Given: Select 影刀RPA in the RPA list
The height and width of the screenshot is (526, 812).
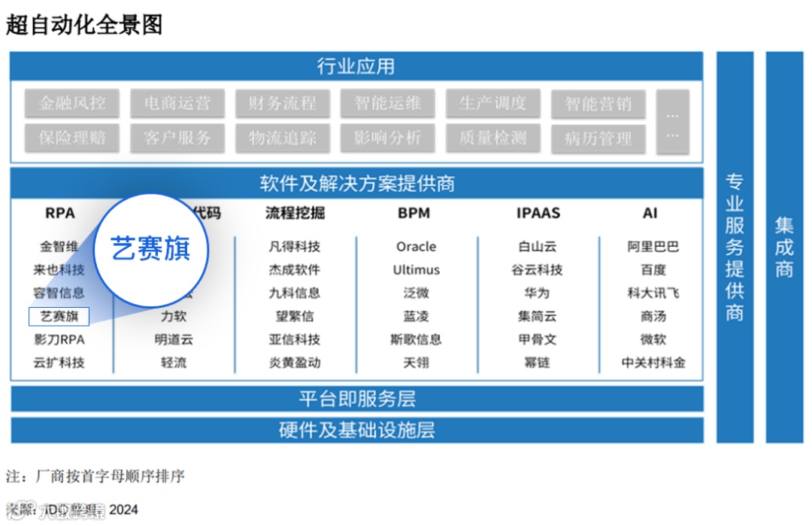Looking at the screenshot, I should tap(59, 339).
